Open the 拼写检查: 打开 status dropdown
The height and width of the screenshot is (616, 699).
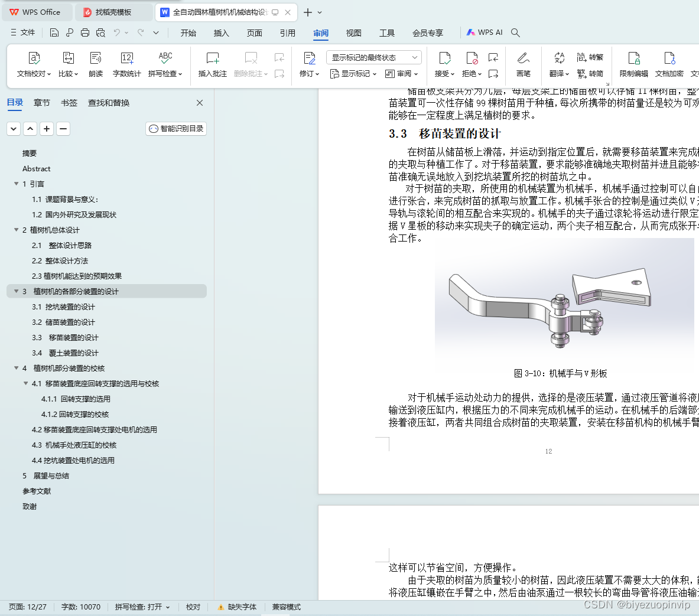pyautogui.click(x=142, y=607)
